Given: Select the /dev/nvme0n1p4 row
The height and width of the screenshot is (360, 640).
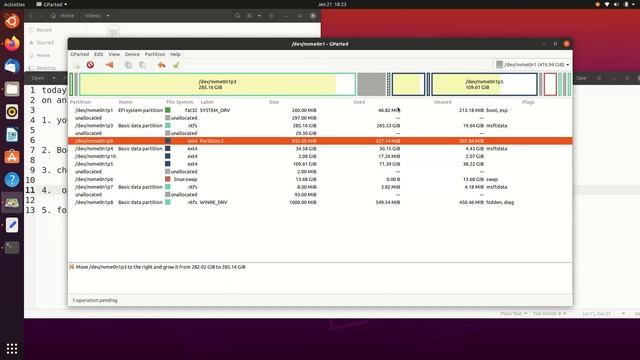Looking at the screenshot, I should coord(320,149).
